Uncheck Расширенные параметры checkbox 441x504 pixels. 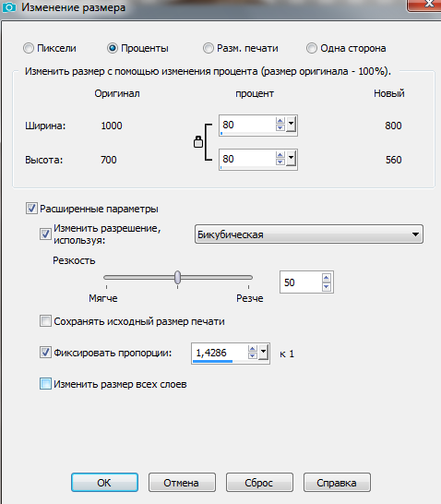pos(31,209)
